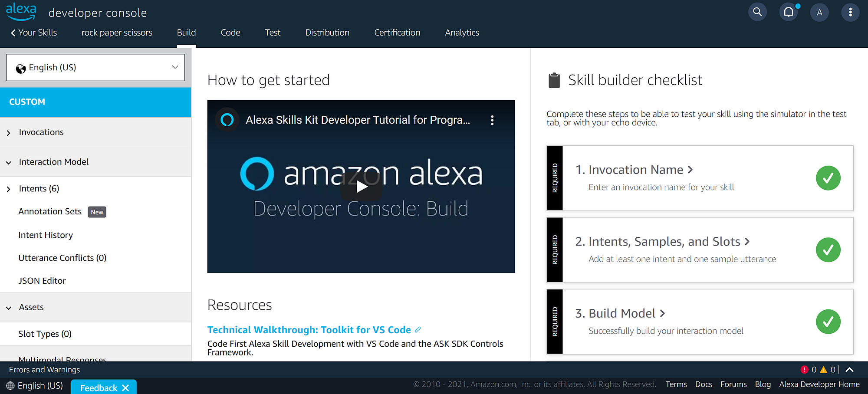The height and width of the screenshot is (394, 868).
Task: Close the Feedback tab with the X
Action: (125, 388)
